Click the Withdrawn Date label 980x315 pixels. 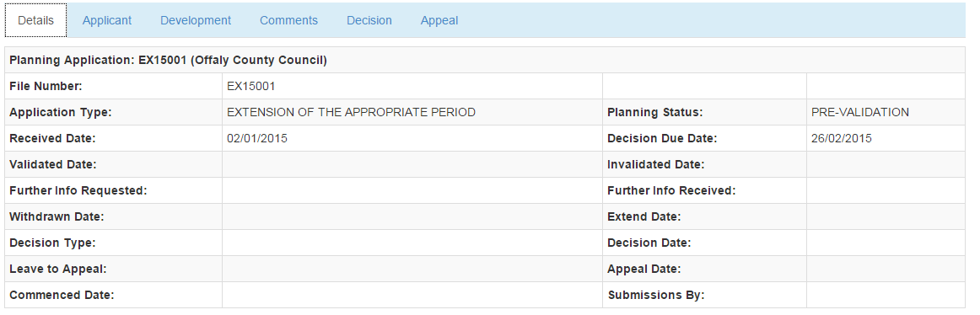57,217
